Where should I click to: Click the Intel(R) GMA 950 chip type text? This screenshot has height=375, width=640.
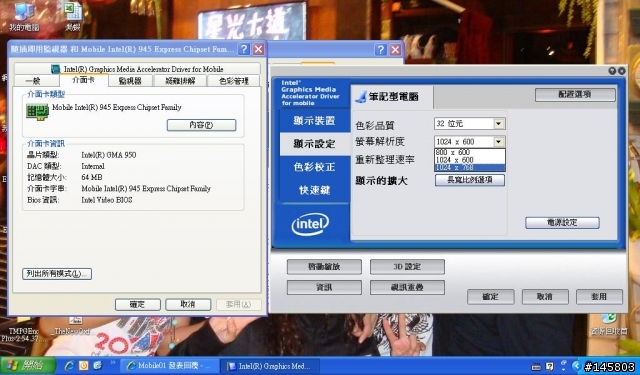coord(109,155)
